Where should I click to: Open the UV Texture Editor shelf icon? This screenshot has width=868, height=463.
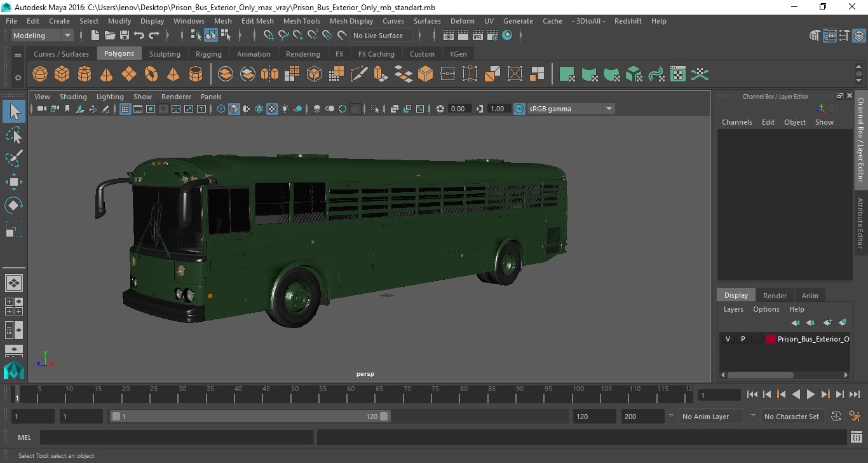point(678,74)
